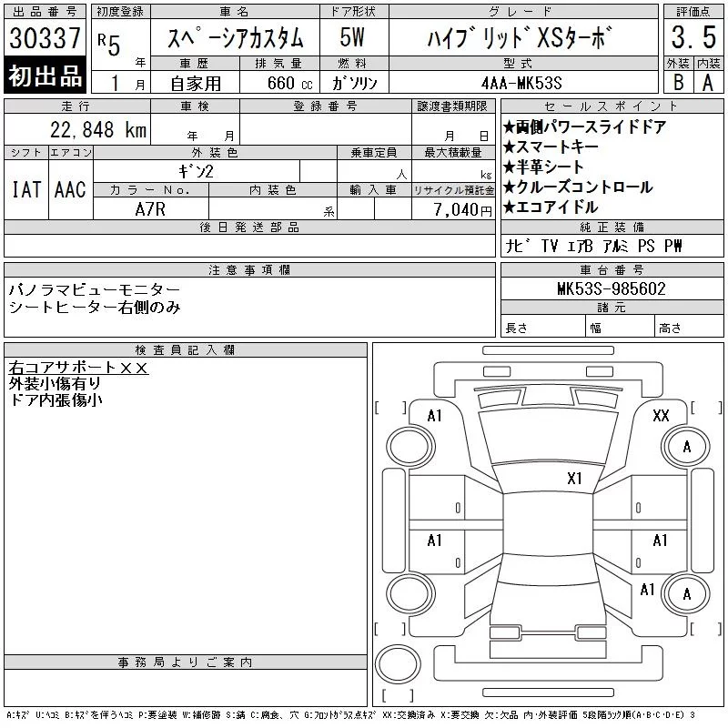
Task: Select inspector note ドア内張傷小
Action: (x=56, y=399)
